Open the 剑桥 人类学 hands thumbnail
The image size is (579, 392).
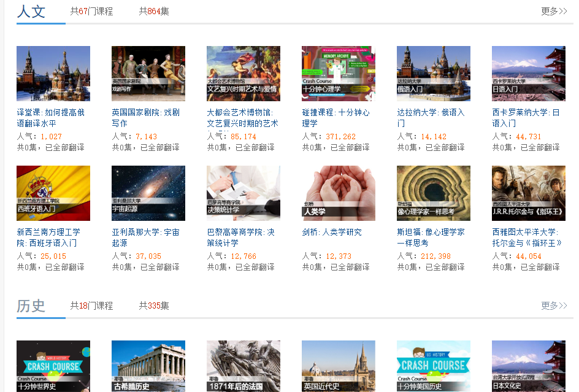(339, 193)
